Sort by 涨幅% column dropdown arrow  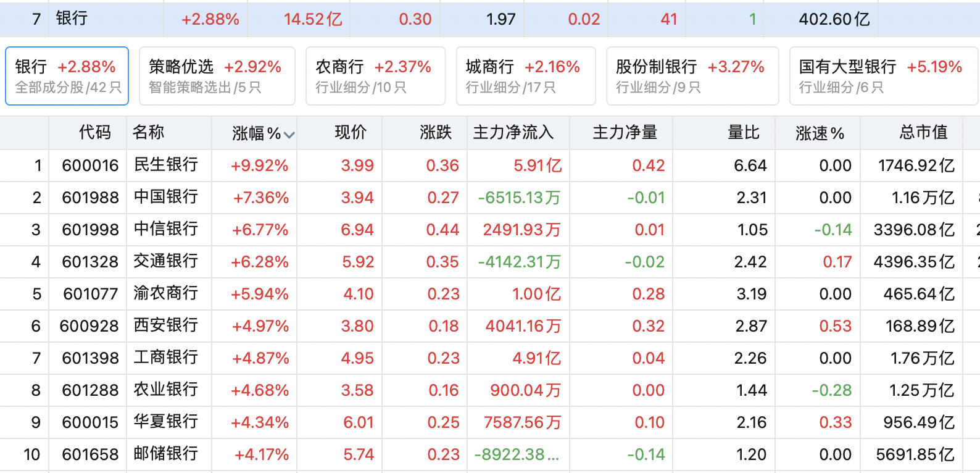[x=289, y=135]
